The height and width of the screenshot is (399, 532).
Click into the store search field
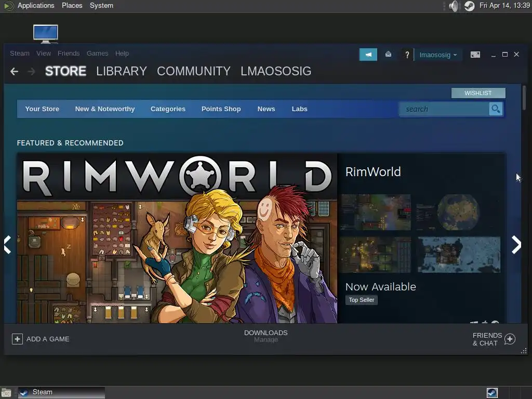coord(445,109)
